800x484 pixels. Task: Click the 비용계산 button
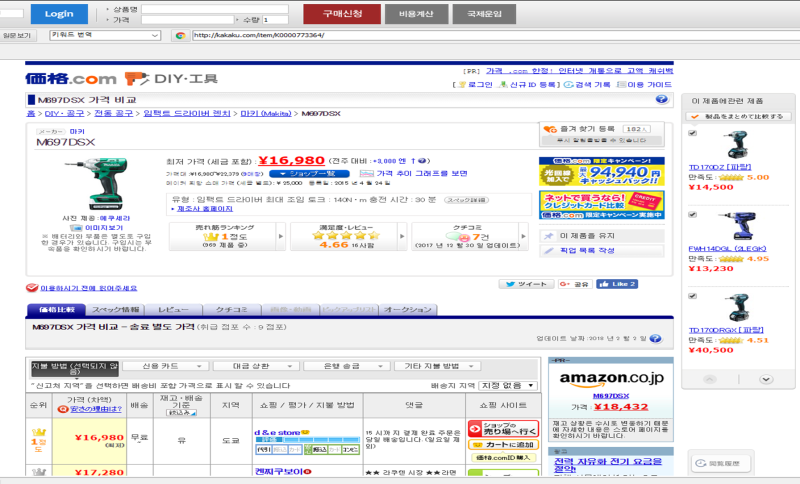416,14
